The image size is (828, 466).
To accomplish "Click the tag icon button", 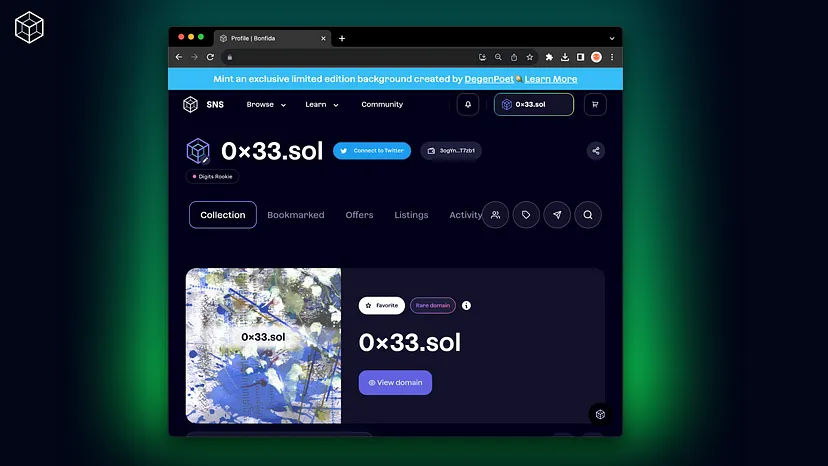I will click(526, 215).
